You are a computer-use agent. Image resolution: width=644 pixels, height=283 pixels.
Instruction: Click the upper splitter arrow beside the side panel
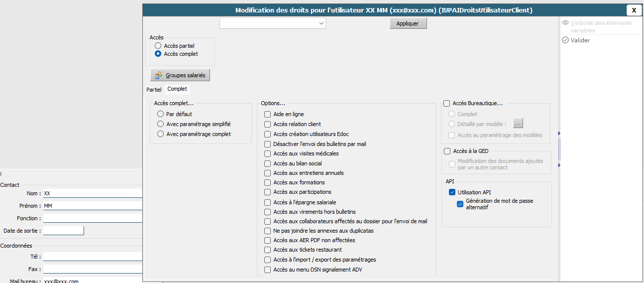click(559, 134)
